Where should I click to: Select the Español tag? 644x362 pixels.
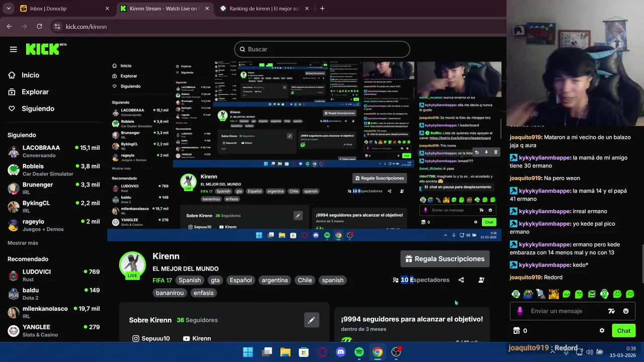241,280
